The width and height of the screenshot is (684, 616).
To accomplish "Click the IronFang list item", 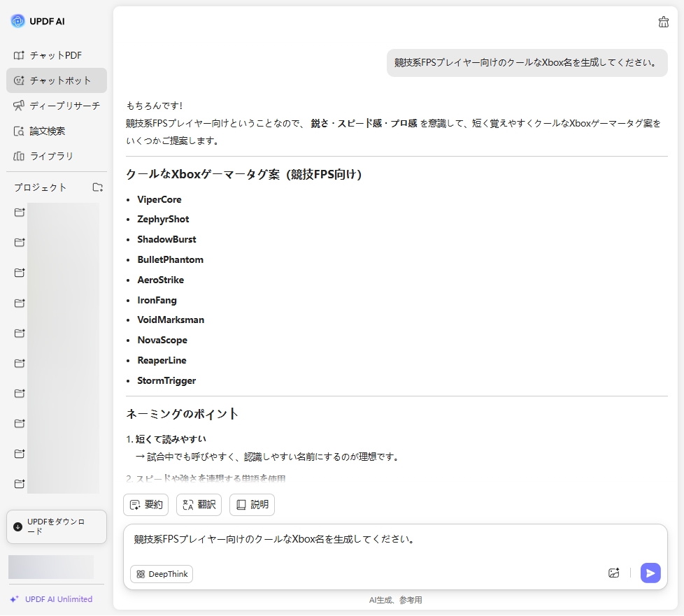I will coord(157,301).
